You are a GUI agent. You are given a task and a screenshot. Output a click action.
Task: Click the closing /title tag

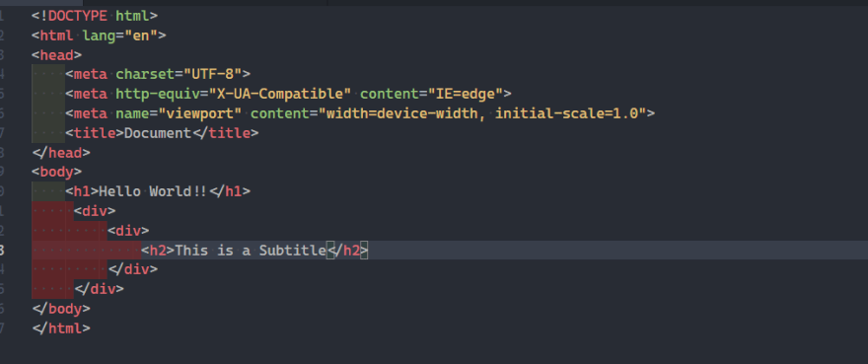coord(225,133)
